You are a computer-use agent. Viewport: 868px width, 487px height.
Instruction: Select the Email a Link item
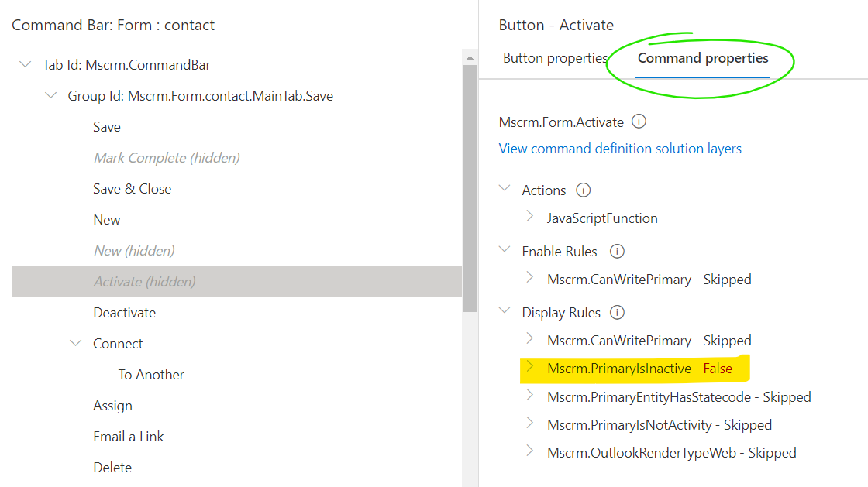(x=129, y=437)
